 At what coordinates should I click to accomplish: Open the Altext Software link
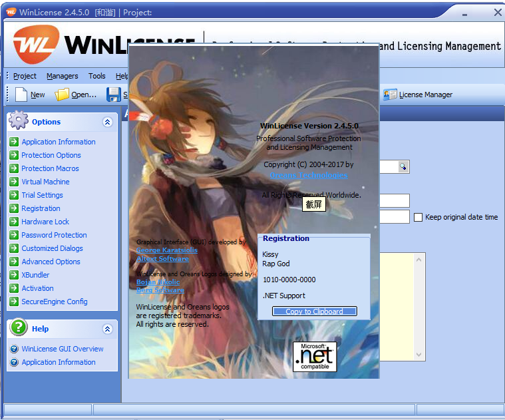pos(162,258)
